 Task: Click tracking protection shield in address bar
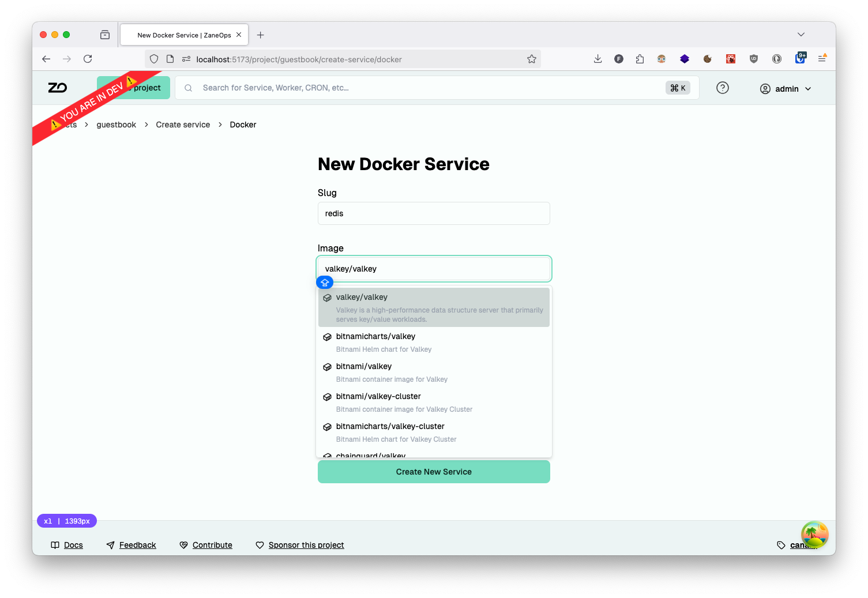(x=154, y=59)
